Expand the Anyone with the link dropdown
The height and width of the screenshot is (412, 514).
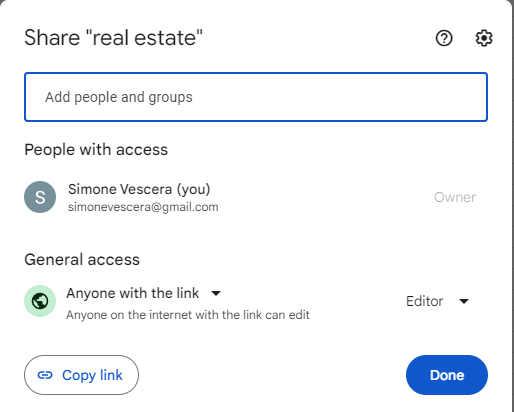coord(143,293)
